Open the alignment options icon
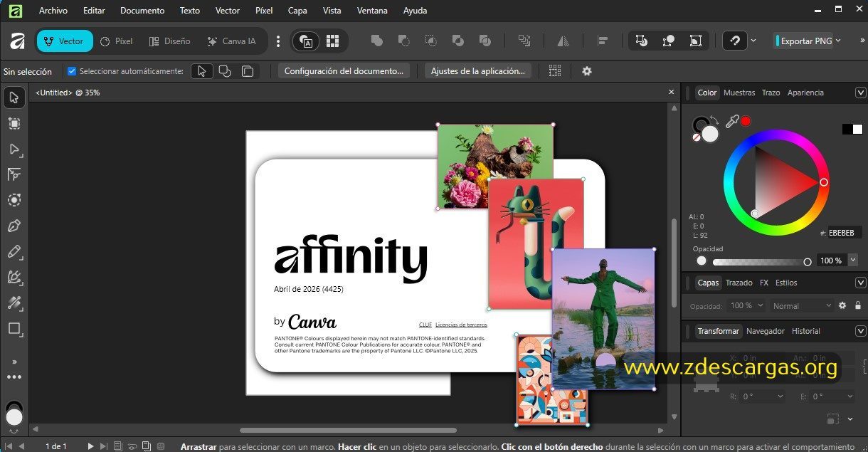The height and width of the screenshot is (452, 868). tap(603, 41)
